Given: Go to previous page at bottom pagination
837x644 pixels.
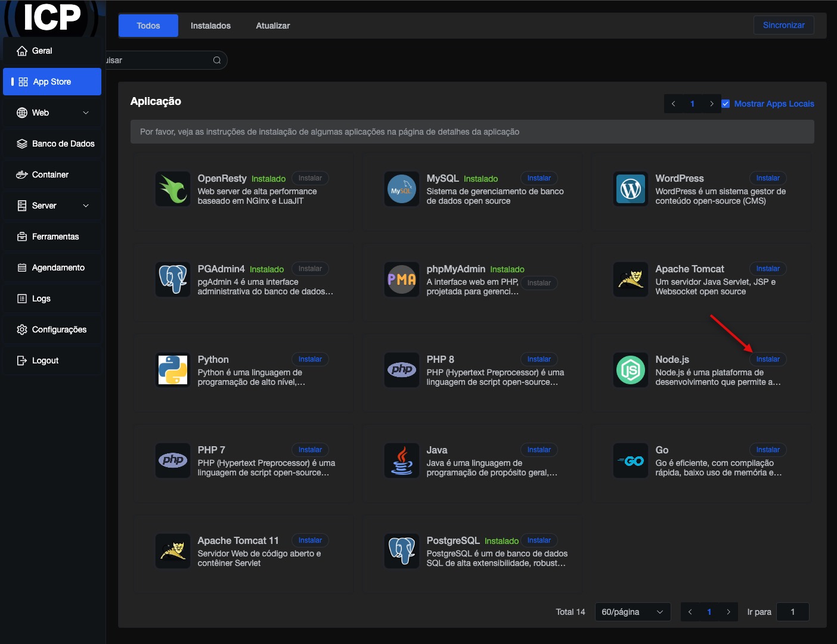Looking at the screenshot, I should (690, 612).
